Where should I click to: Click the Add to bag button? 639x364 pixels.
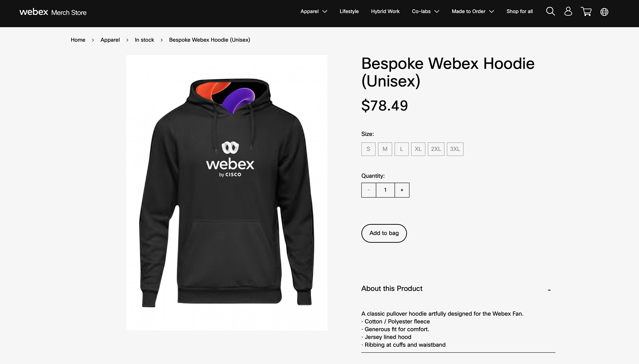(x=384, y=233)
